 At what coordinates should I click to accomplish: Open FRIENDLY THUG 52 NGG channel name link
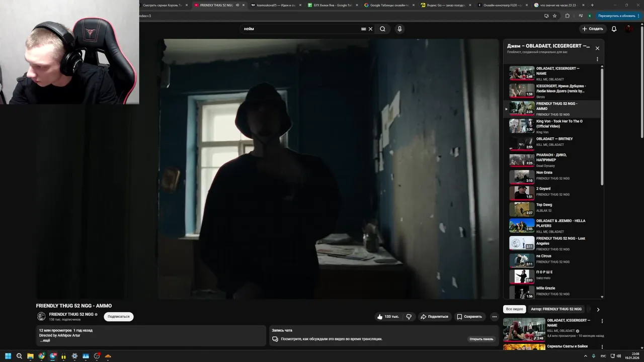(x=71, y=314)
